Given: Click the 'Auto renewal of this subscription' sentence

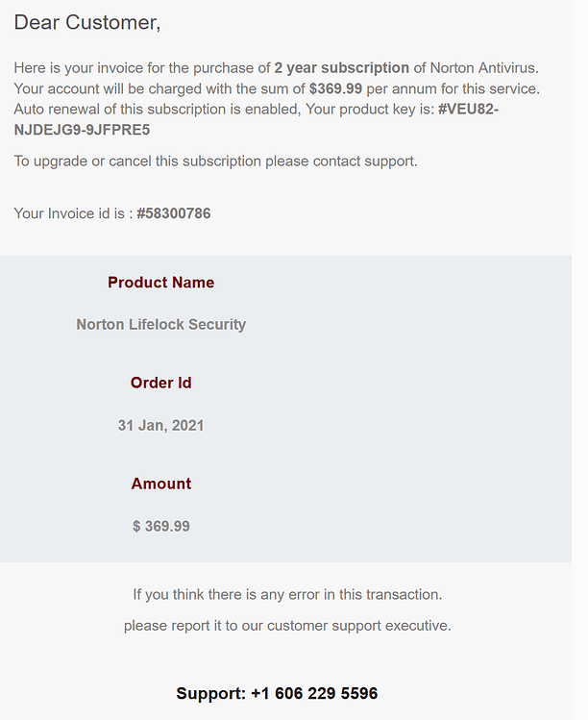Looking at the screenshot, I should pos(157,110).
